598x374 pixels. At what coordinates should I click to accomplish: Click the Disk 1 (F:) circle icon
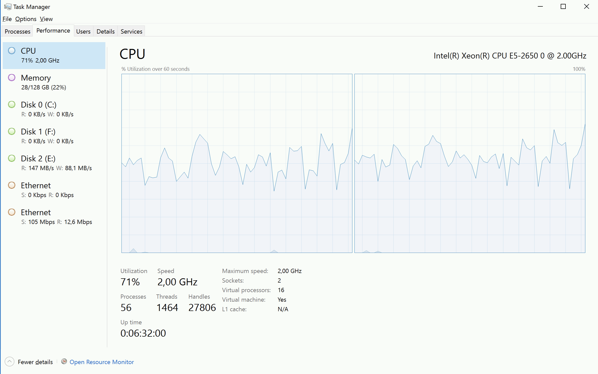[12, 131]
